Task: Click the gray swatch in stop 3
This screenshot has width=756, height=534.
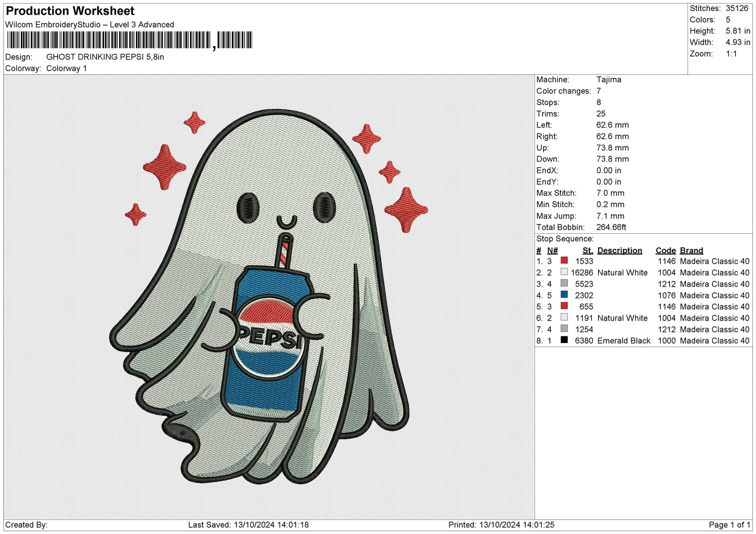Action: tap(564, 283)
